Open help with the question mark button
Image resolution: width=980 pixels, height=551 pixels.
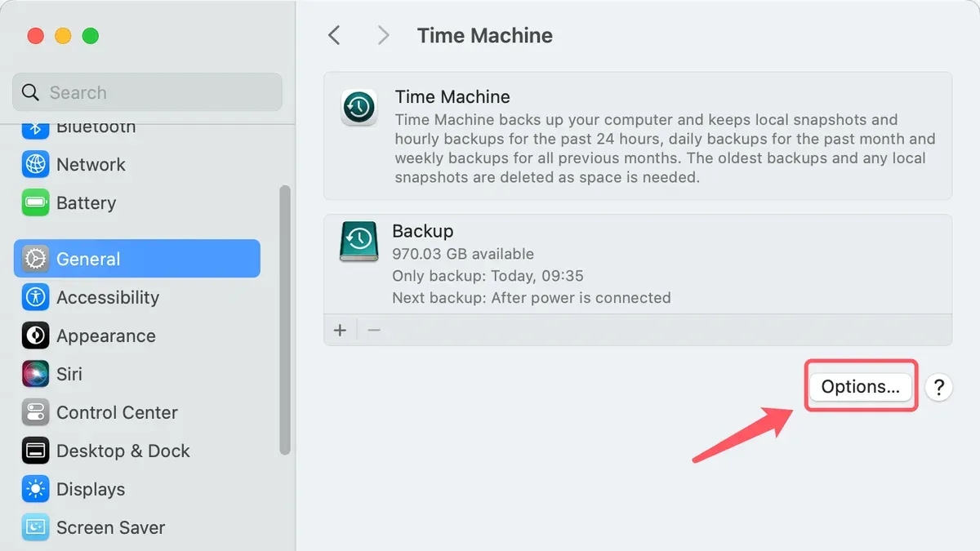[x=939, y=387]
